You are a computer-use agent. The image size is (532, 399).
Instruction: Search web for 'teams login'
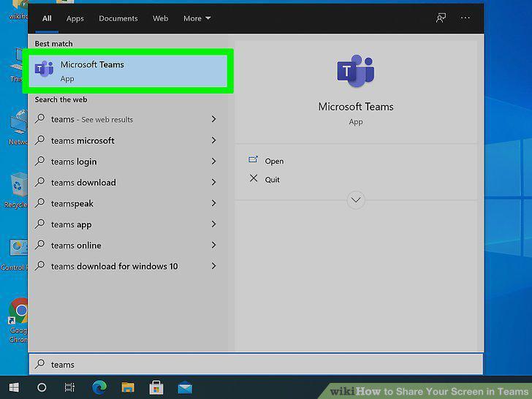[x=74, y=161]
